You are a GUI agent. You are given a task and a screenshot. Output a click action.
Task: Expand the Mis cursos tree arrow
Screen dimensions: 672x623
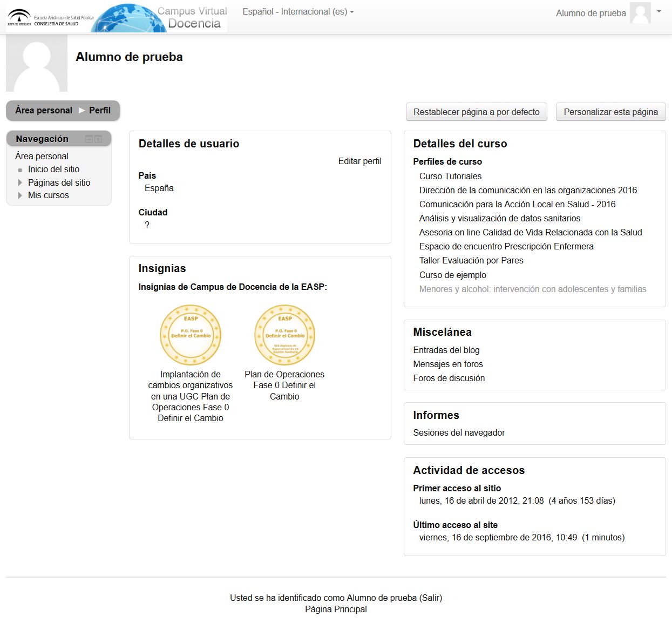click(20, 195)
